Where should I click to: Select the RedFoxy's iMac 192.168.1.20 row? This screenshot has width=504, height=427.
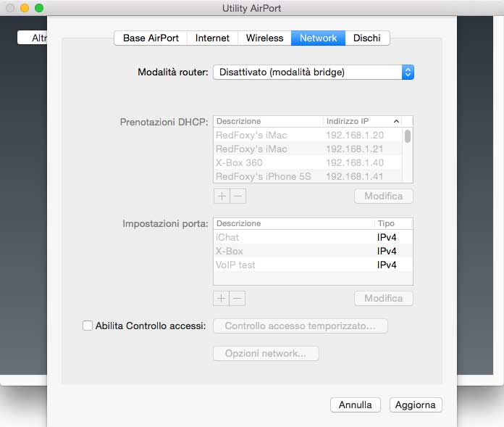pyautogui.click(x=308, y=135)
